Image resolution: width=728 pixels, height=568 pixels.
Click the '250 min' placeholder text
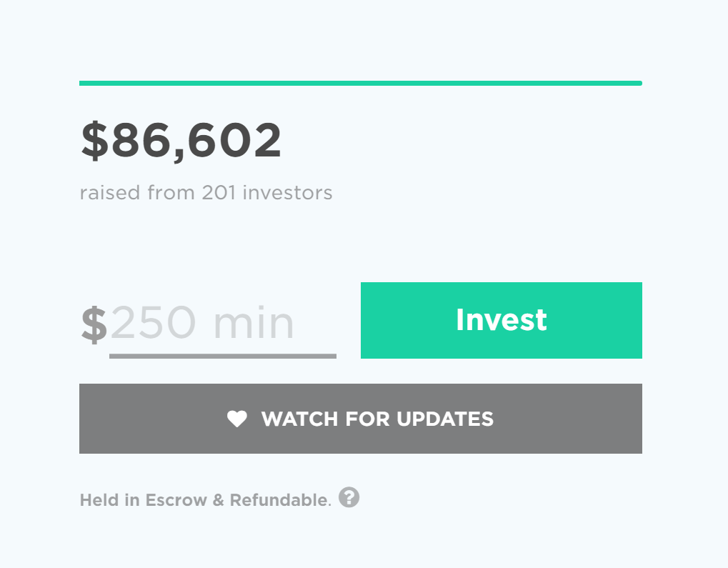coord(202,323)
